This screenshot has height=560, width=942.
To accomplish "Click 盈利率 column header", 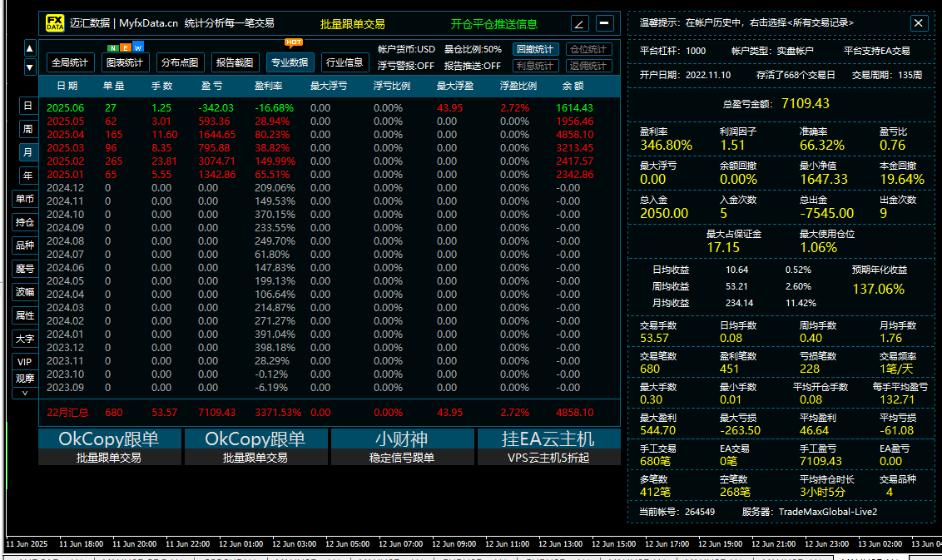I will 268,86.
